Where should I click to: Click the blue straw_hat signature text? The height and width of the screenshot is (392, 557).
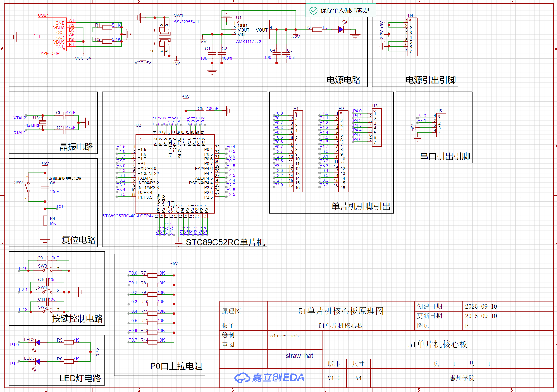click(299, 356)
